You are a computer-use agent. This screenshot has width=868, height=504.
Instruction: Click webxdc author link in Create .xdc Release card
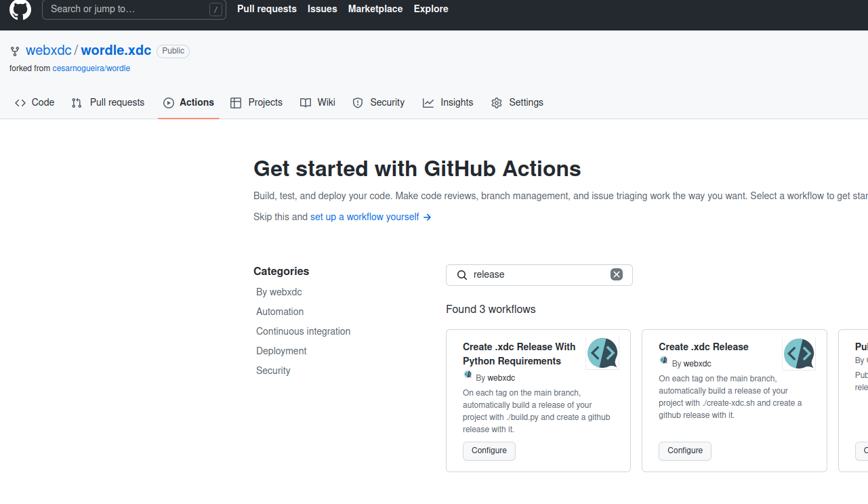pos(697,364)
